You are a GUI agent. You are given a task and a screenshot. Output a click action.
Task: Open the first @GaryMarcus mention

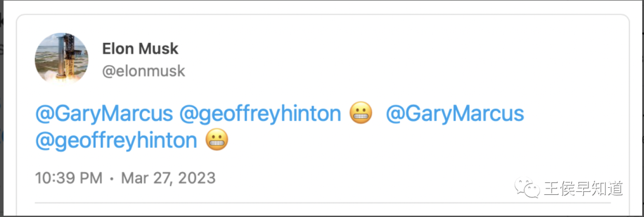104,114
